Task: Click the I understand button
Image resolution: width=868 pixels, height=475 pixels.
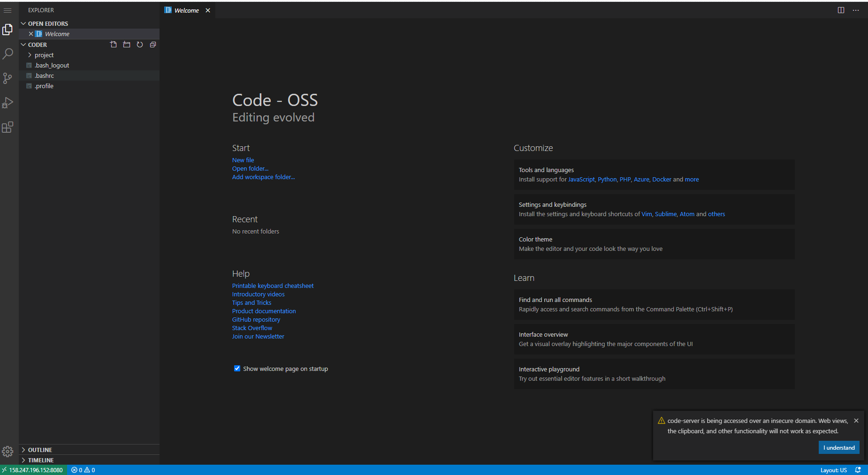Action: coord(839,447)
